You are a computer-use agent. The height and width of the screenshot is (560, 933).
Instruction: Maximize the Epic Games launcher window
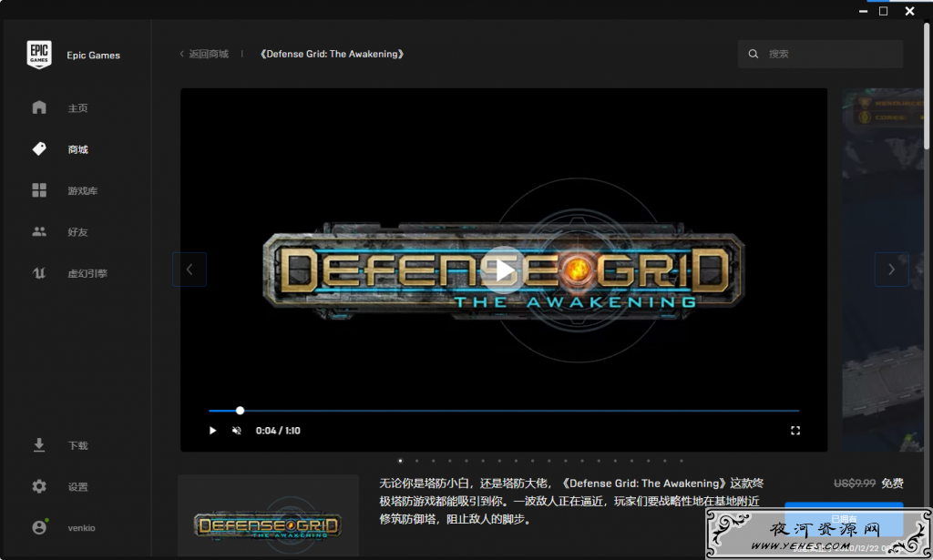click(x=884, y=11)
